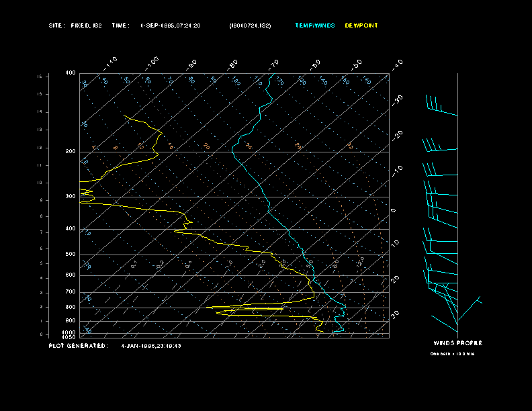Click the -80 top temperature label
The image size is (532, 411).
point(232,64)
